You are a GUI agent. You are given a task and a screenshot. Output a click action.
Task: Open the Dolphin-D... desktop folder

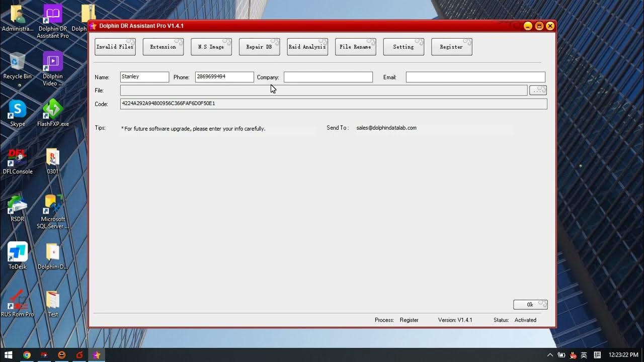(x=53, y=256)
